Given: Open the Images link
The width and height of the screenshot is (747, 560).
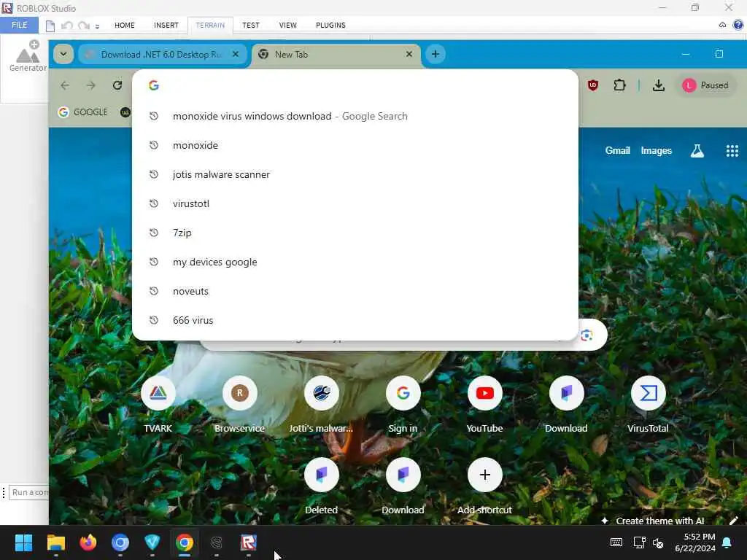Looking at the screenshot, I should (656, 150).
